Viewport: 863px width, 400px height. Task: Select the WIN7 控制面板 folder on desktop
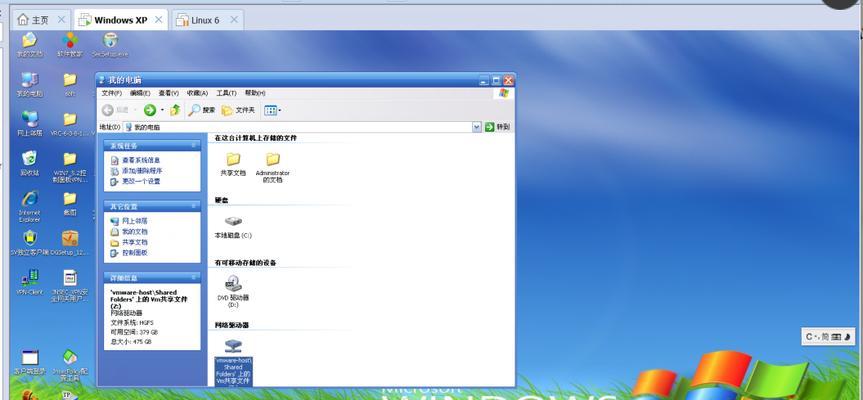70,167
